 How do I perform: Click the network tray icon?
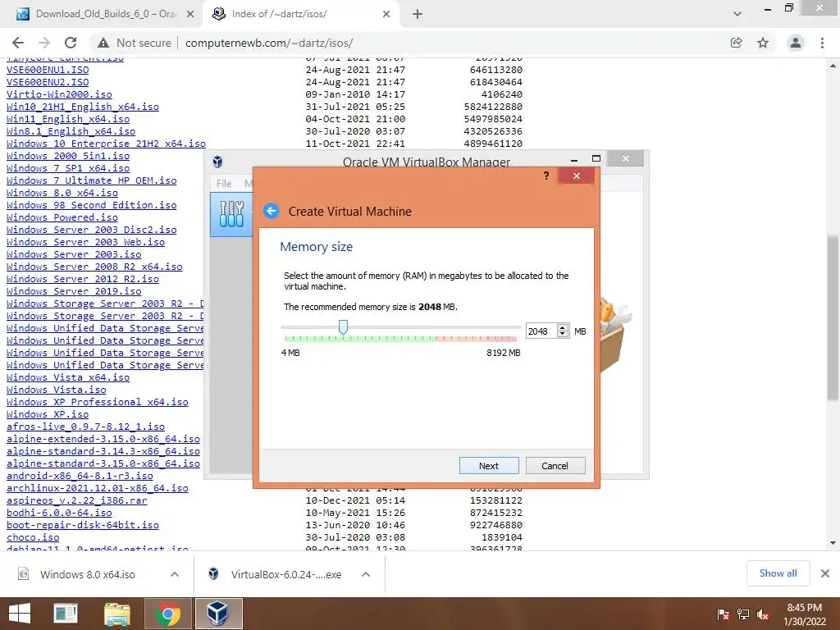[x=743, y=614]
